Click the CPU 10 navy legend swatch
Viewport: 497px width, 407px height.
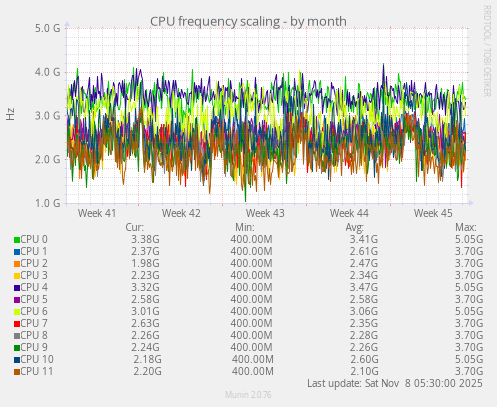(x=17, y=360)
